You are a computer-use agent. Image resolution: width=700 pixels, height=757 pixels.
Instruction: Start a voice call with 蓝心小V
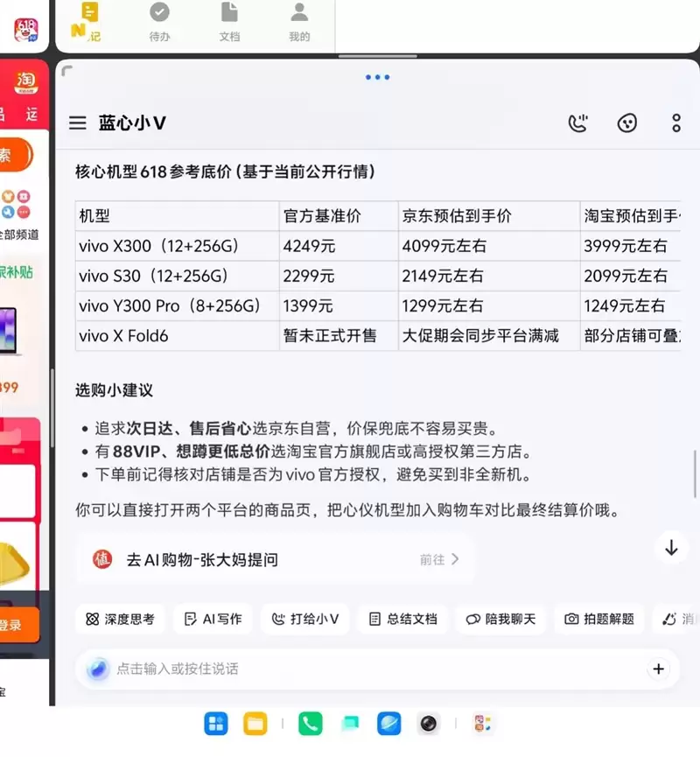click(x=577, y=123)
